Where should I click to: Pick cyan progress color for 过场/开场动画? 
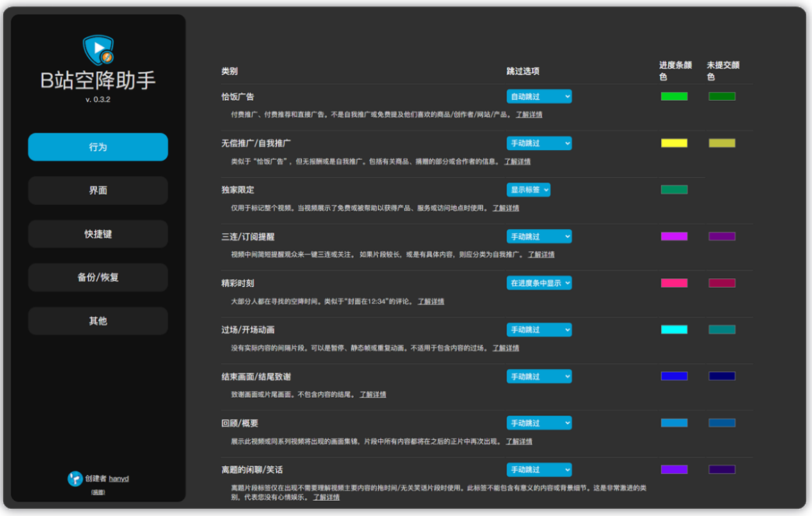click(x=674, y=330)
